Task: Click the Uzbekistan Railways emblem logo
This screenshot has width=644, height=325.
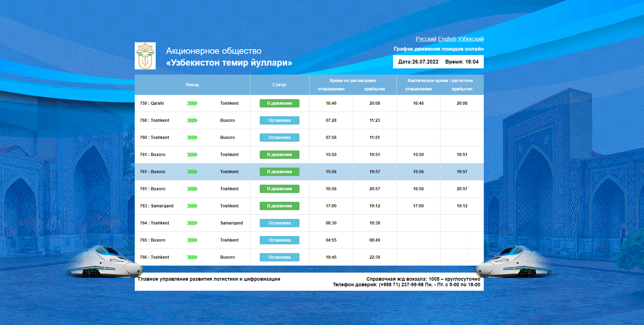Action: pyautogui.click(x=145, y=56)
